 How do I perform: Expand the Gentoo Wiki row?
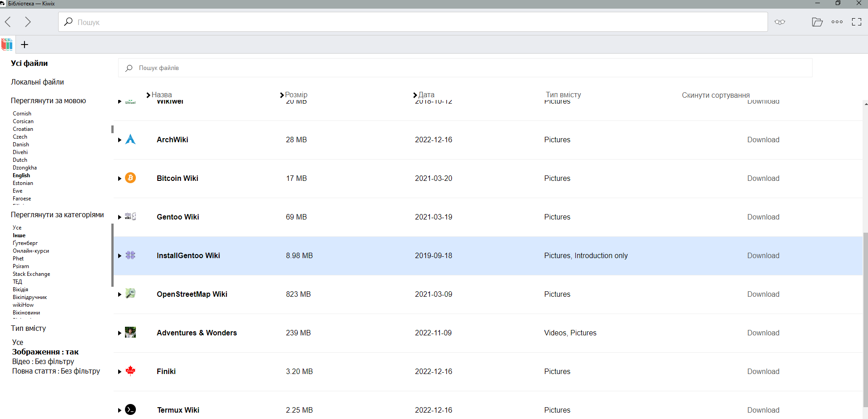(120, 217)
